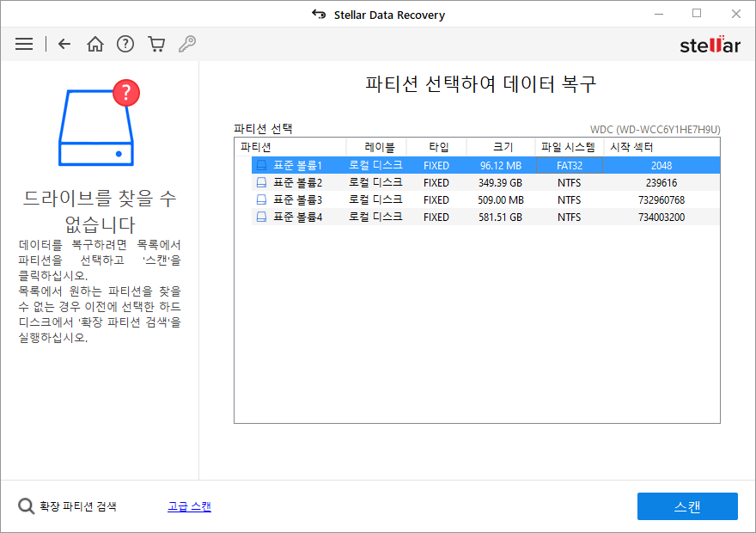Click the activation key icon
The width and height of the screenshot is (756, 533).
187,44
